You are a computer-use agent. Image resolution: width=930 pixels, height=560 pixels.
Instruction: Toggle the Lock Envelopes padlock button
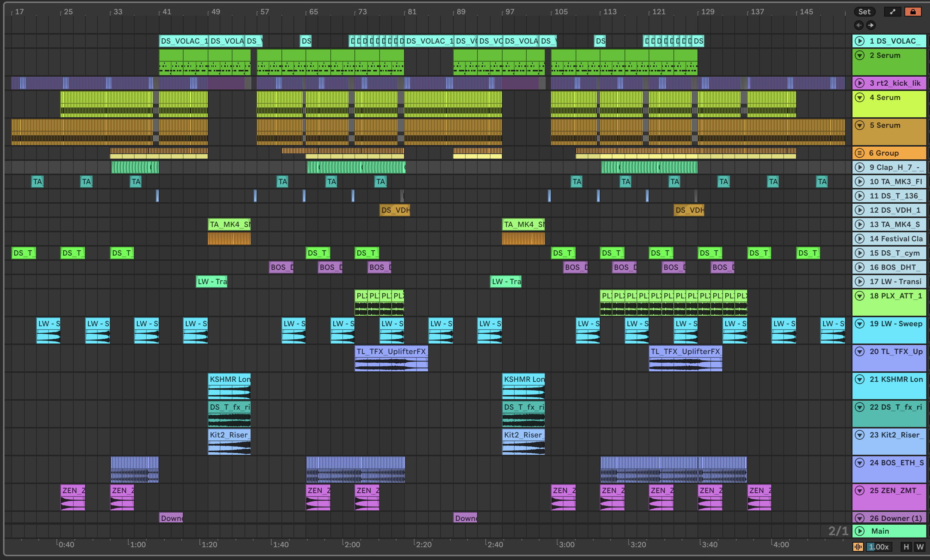[913, 12]
